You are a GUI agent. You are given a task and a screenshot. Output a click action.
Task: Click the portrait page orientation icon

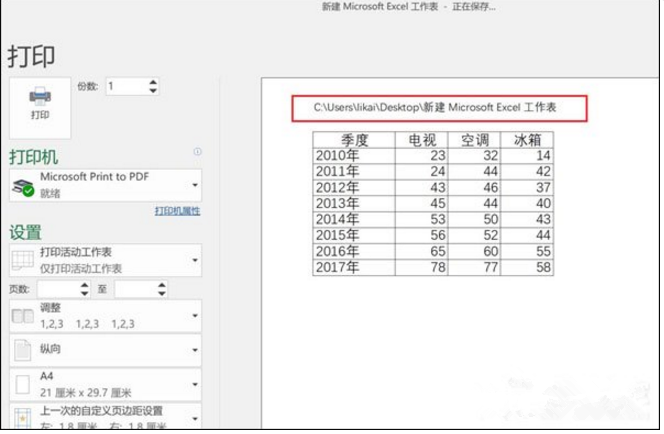[22, 351]
